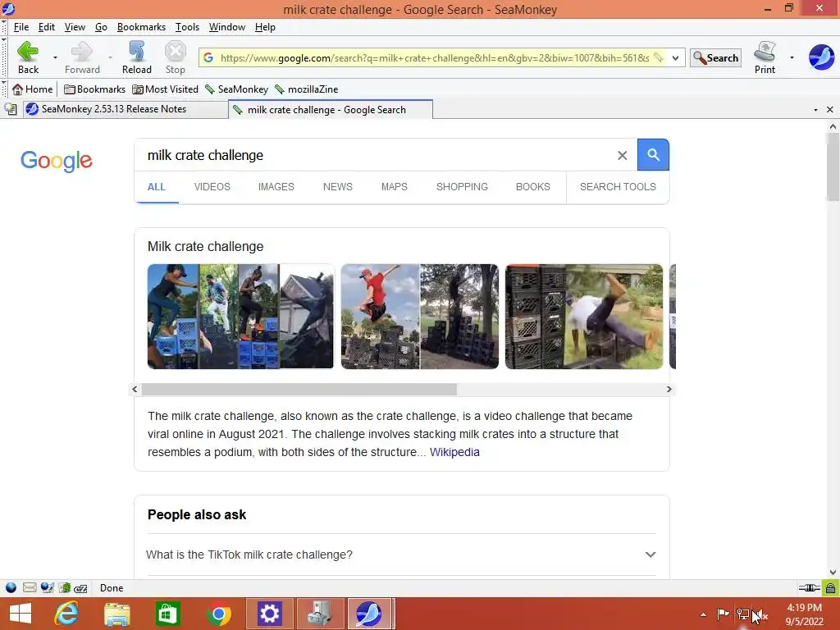Viewport: 840px width, 630px height.
Task: Open the Bookmarks folder on bookmarks toolbar
Action: pos(94,89)
